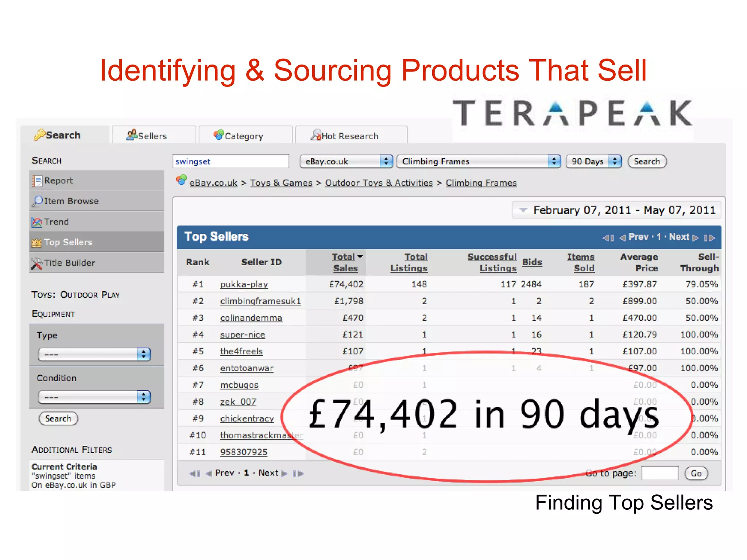Switch to the Sellers tab
Screen dimensions: 747x560
pos(154,135)
